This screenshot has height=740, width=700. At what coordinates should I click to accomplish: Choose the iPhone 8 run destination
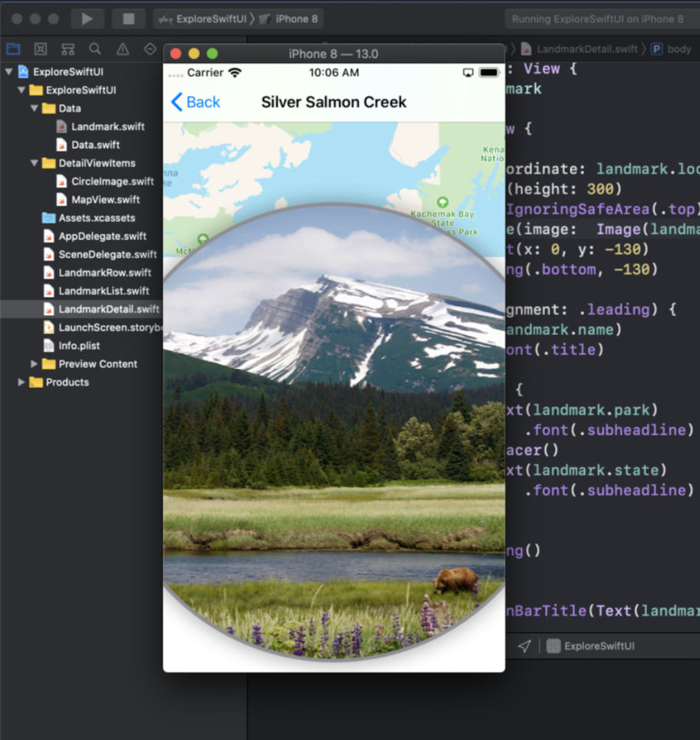(289, 19)
